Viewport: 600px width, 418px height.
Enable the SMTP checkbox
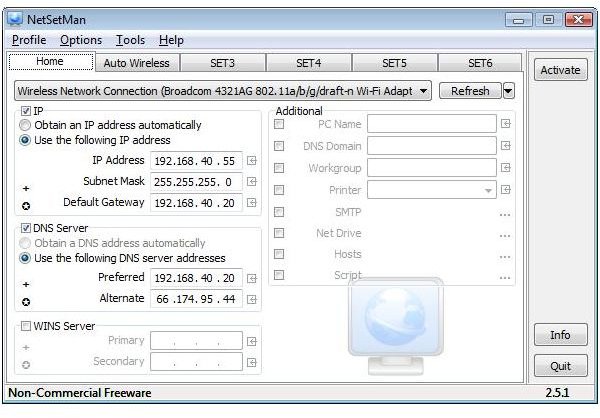coord(279,212)
